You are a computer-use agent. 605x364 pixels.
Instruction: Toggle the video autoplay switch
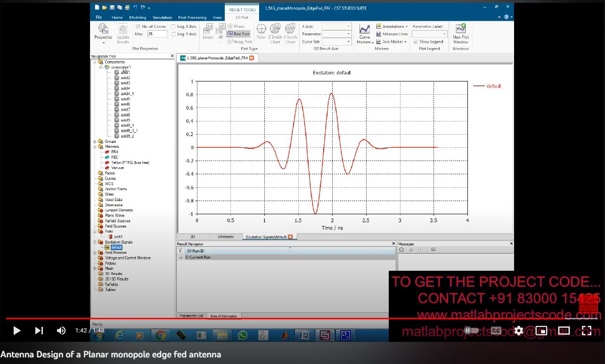tap(472, 331)
